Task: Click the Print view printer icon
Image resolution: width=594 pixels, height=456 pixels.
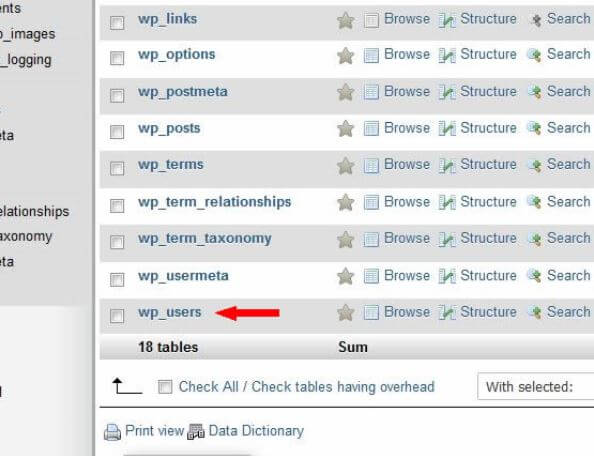Action: tap(113, 432)
